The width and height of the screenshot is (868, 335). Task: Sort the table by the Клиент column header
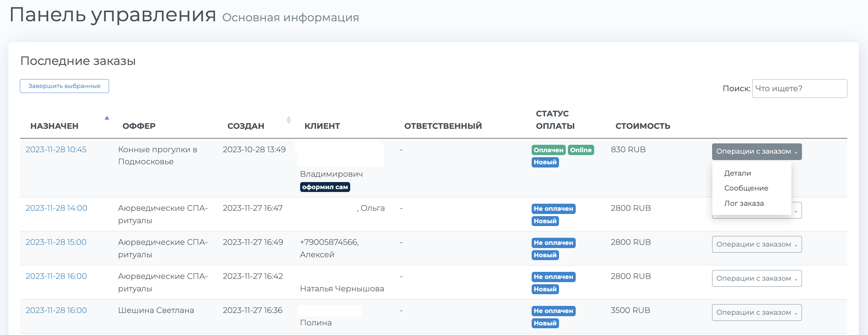(322, 126)
